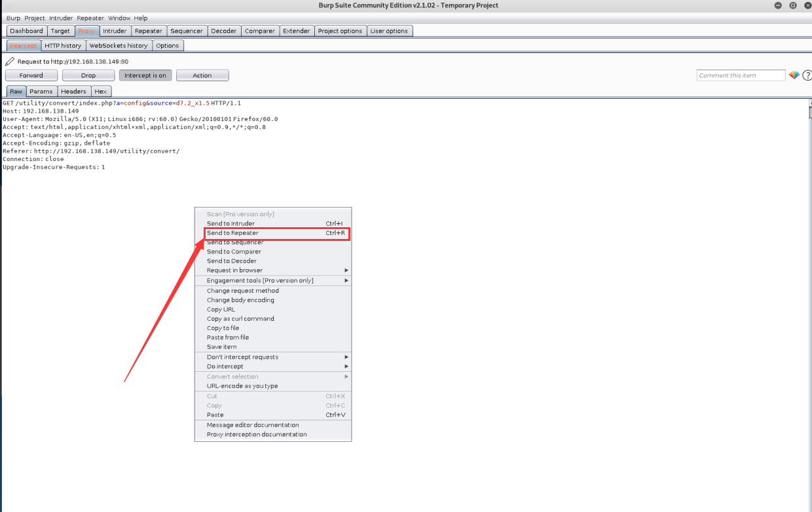Open the Project options tab
This screenshot has width=812, height=512.
pos(340,31)
